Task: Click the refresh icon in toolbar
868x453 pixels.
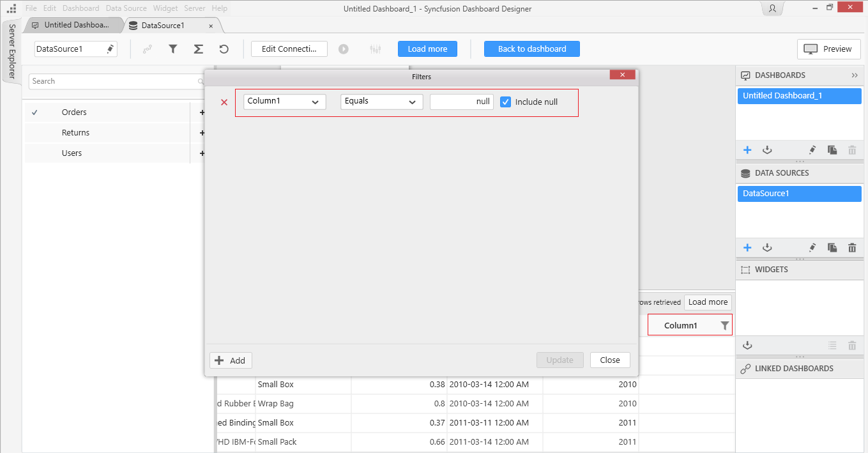Action: [x=224, y=49]
